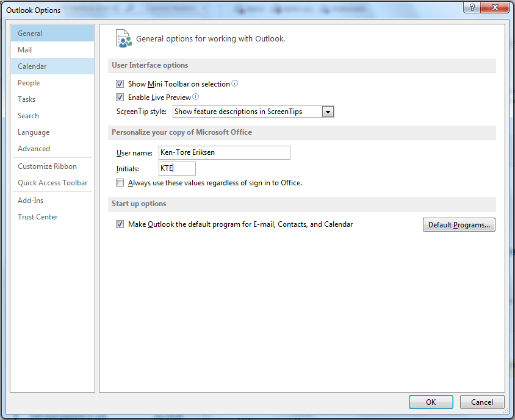This screenshot has height=420, width=515.
Task: Click the User Interface options heading
Action: click(x=149, y=65)
